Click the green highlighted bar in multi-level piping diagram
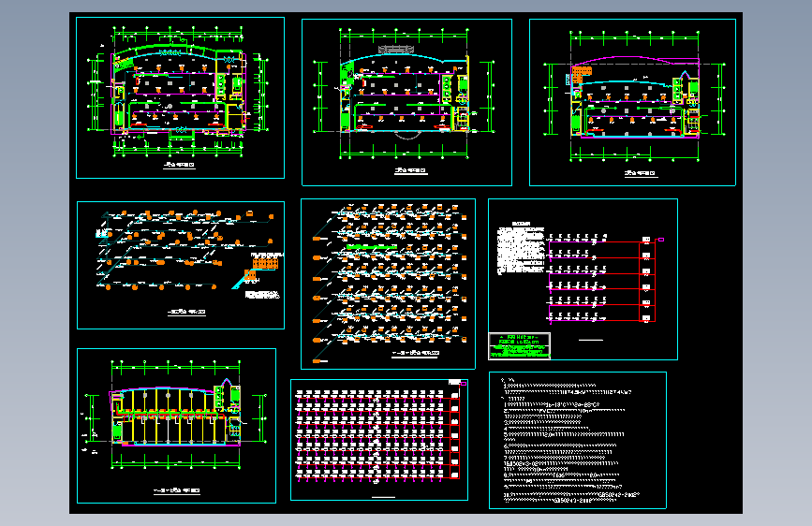Screen dimensions: 812x526 pos(371,247)
